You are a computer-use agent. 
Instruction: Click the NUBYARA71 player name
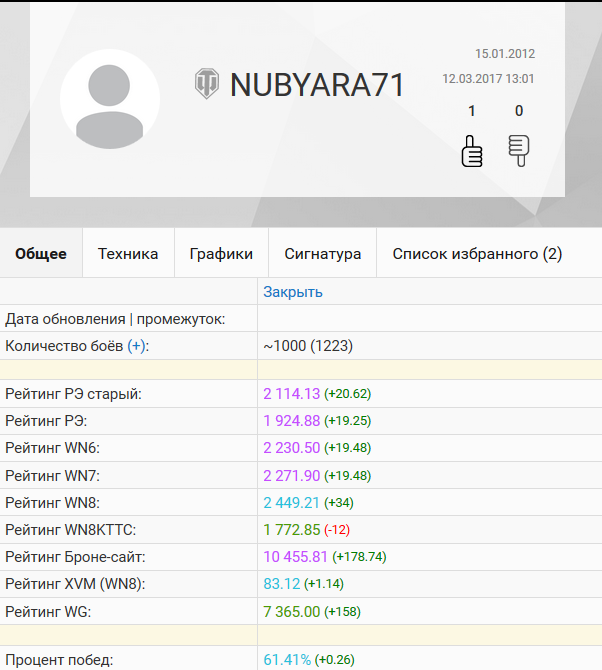[317, 85]
